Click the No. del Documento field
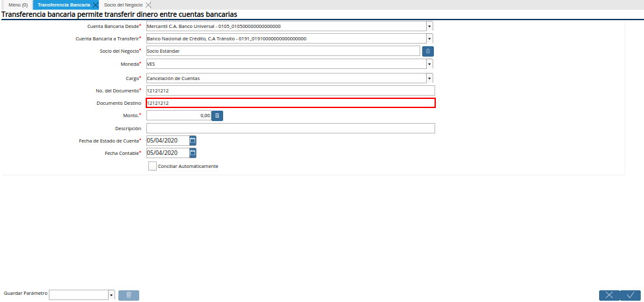 pos(290,90)
